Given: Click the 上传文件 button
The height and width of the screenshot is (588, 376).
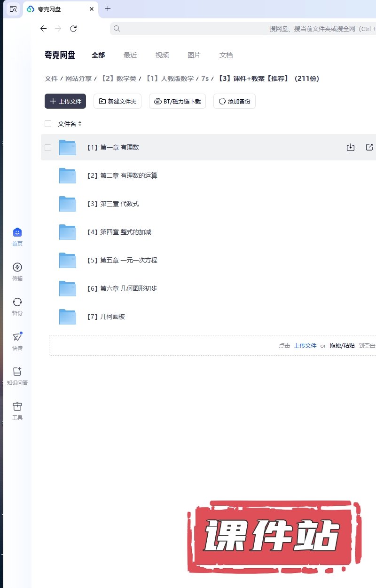Looking at the screenshot, I should pos(65,101).
